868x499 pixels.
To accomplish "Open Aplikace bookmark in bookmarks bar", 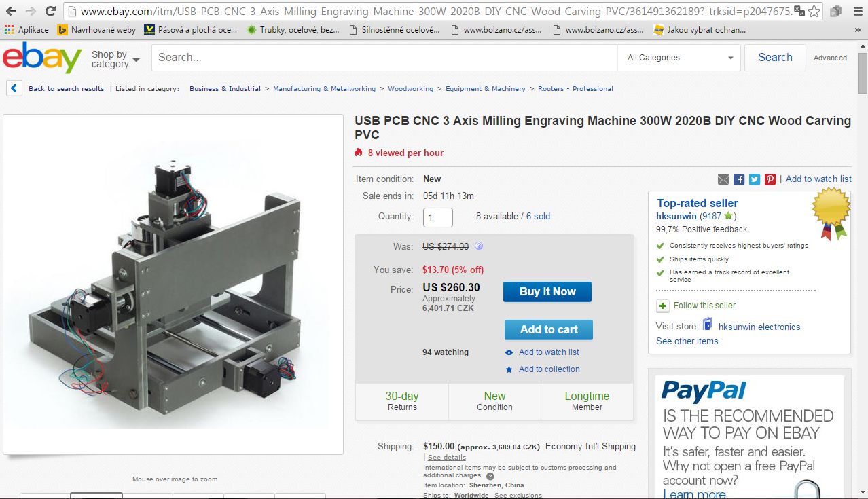I will [x=26, y=30].
